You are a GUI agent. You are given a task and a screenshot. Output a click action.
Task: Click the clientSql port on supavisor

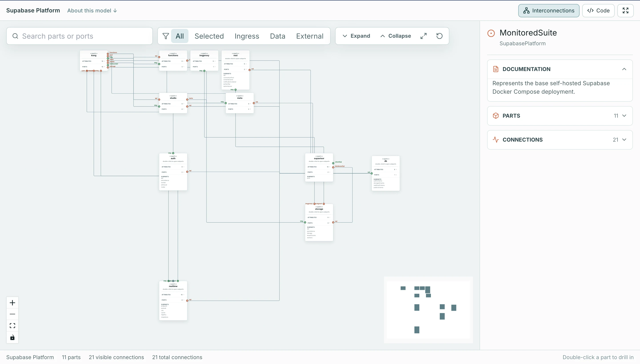click(x=333, y=163)
